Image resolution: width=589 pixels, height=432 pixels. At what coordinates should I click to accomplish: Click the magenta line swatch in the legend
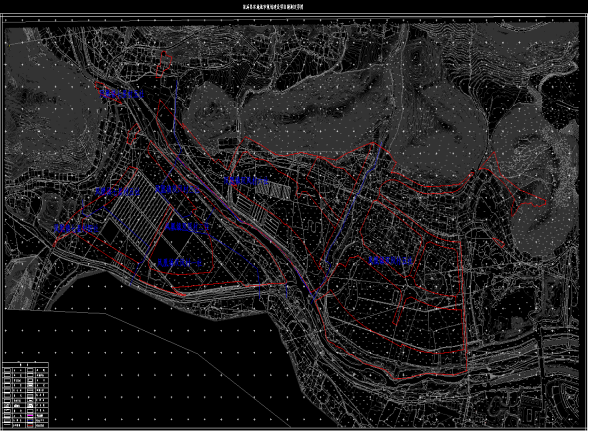click(30, 416)
